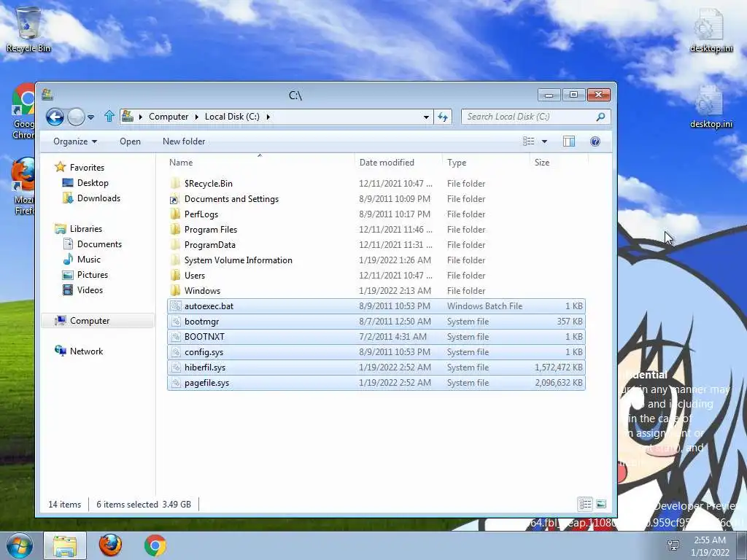Select Favorites in the navigation pane

pos(87,168)
